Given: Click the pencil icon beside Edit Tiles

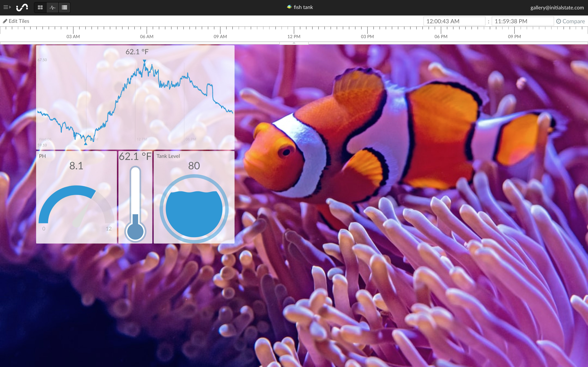Looking at the screenshot, I should coord(5,21).
